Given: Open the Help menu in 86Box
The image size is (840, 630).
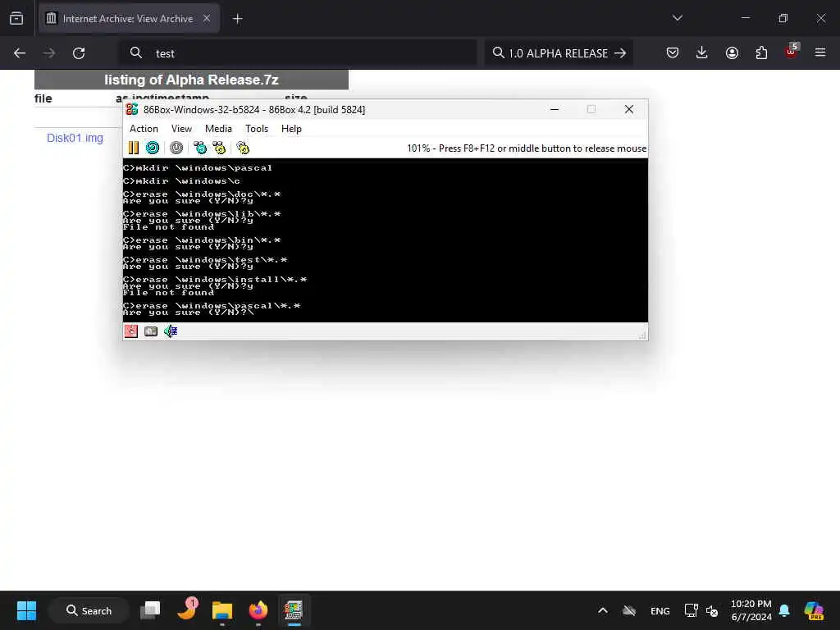Looking at the screenshot, I should tap(291, 129).
